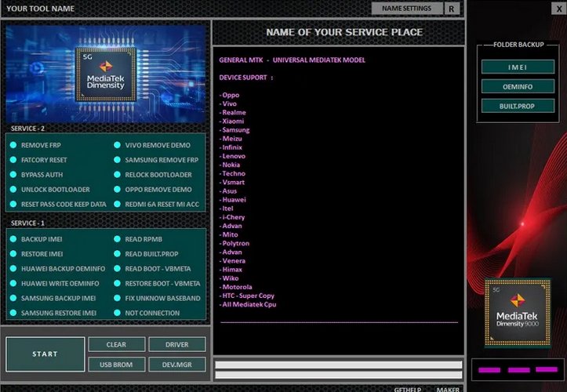Click the USB BROM button
Viewport: 567px width, 392px height.
tap(116, 365)
